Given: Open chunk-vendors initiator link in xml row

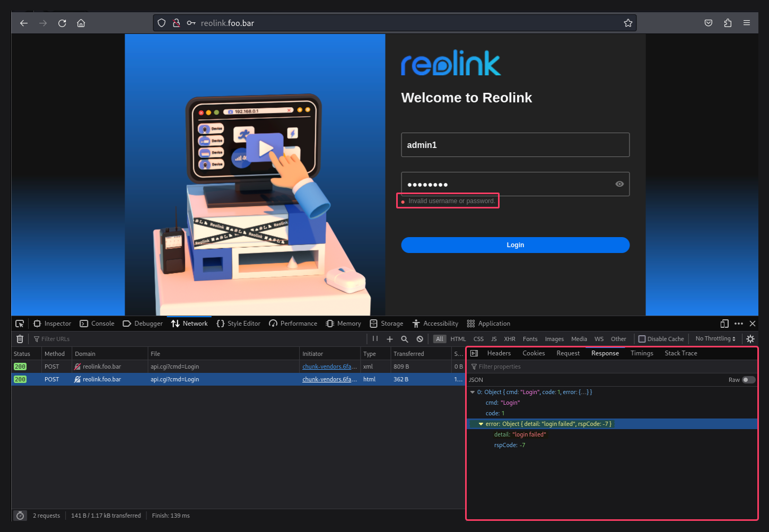Looking at the screenshot, I should coord(329,367).
